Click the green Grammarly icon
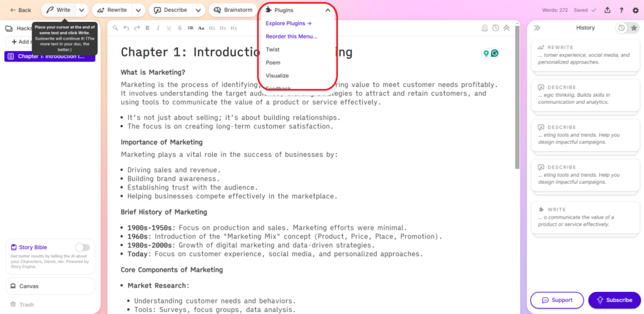 (495, 53)
